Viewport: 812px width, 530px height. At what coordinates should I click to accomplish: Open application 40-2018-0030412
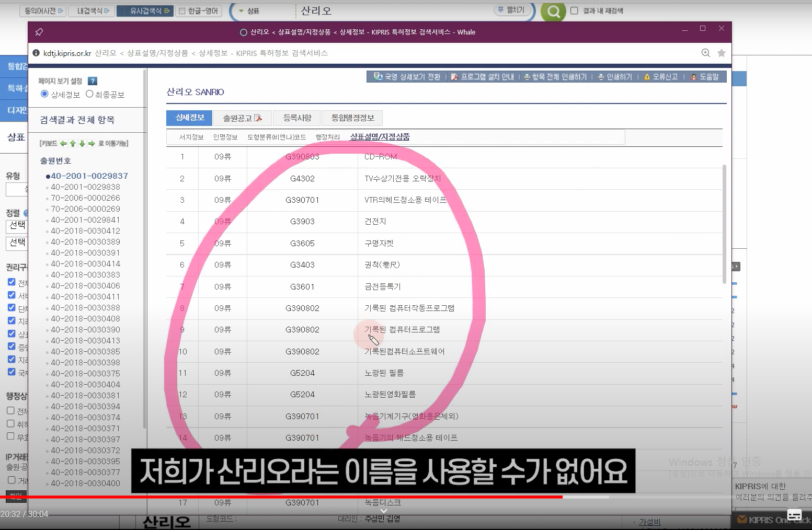click(86, 231)
